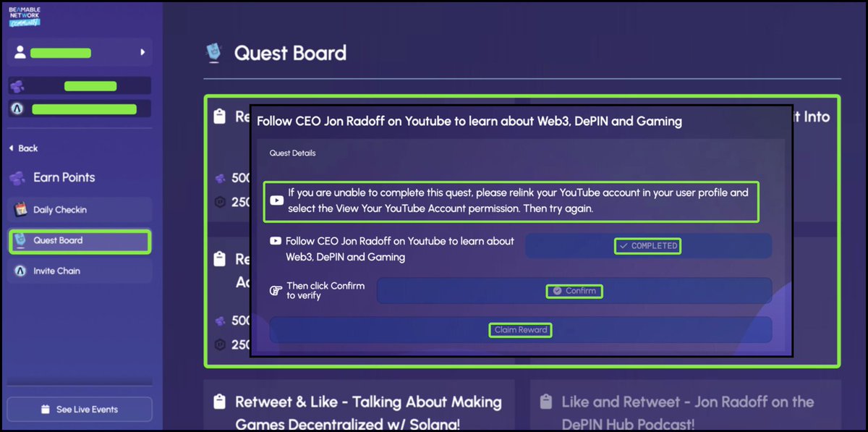The width and height of the screenshot is (868, 432).
Task: Open Like and Retweet DePIN Hub Podcast card
Action: 685,405
